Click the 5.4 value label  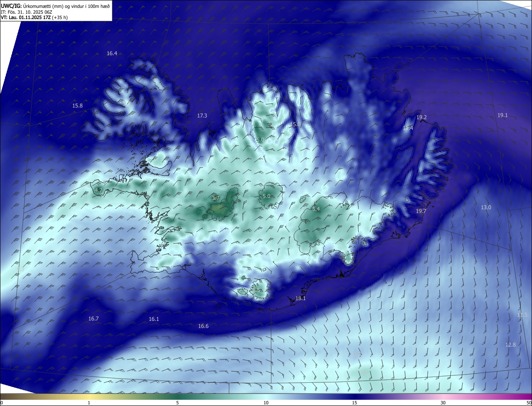coord(316,209)
